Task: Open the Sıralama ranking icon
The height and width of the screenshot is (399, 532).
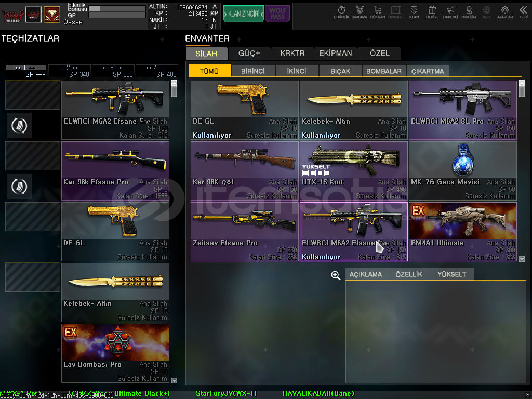Action: [360, 12]
